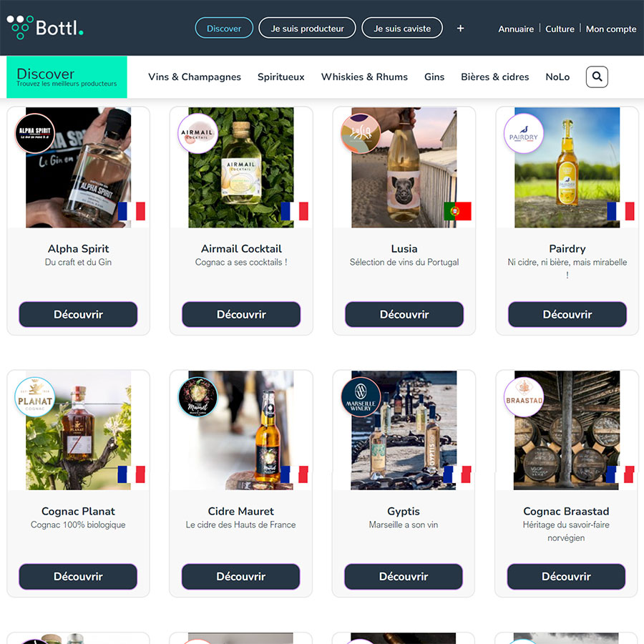Open Mon compte link
The height and width of the screenshot is (644, 644).
tap(611, 29)
